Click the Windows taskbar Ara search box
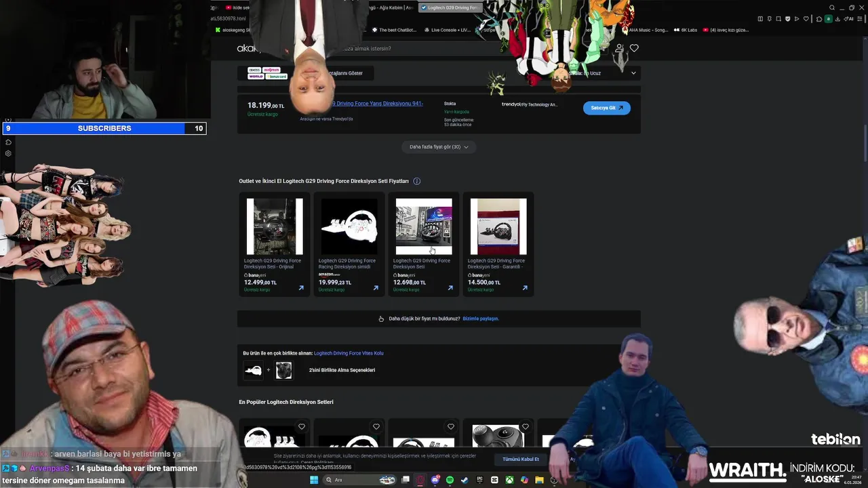 (359, 480)
